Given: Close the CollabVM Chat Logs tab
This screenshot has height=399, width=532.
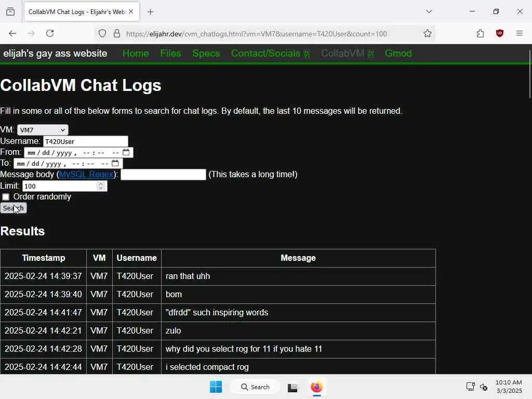Looking at the screenshot, I should pyautogui.click(x=131, y=11).
